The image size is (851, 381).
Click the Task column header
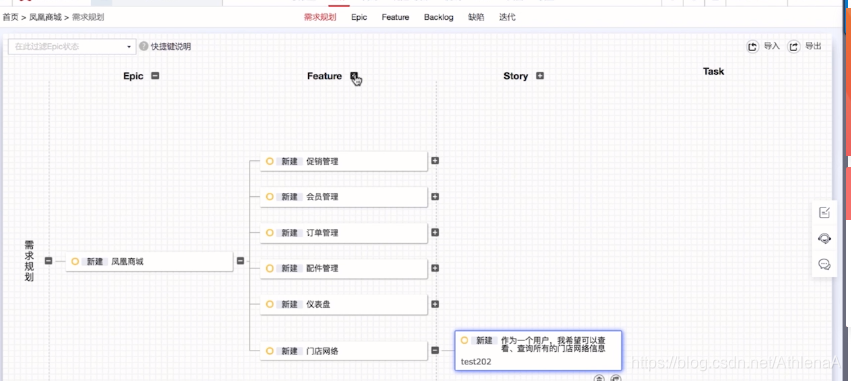tap(713, 72)
